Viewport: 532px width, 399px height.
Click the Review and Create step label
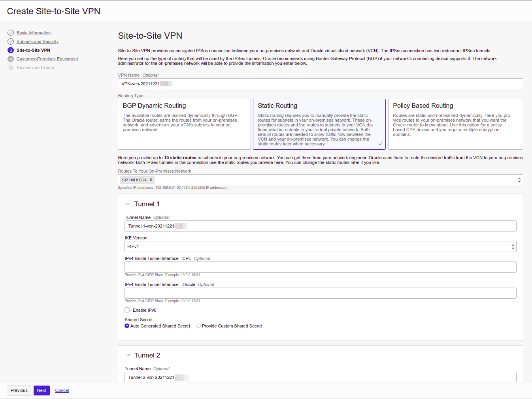point(35,68)
